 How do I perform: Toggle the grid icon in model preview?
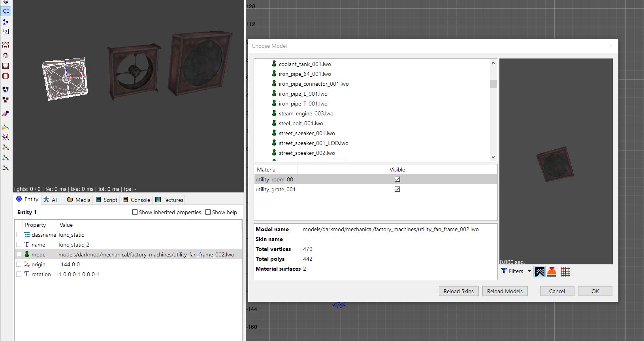point(565,271)
